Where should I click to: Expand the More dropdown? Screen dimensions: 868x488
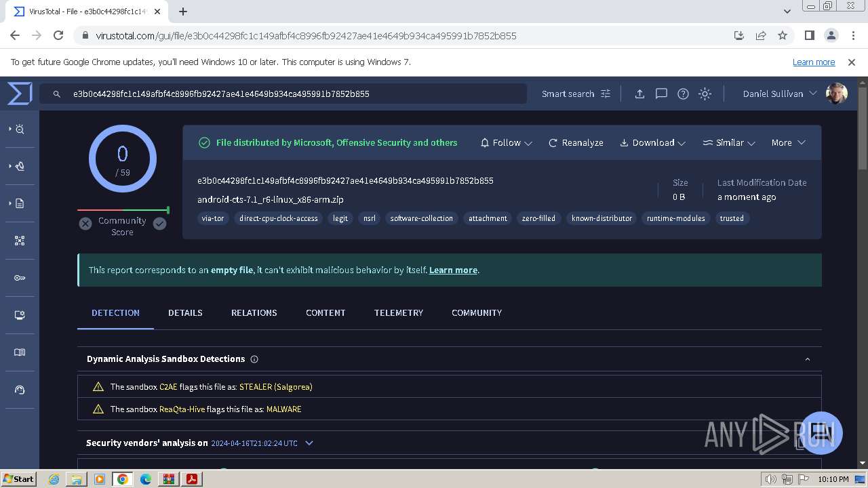(788, 142)
